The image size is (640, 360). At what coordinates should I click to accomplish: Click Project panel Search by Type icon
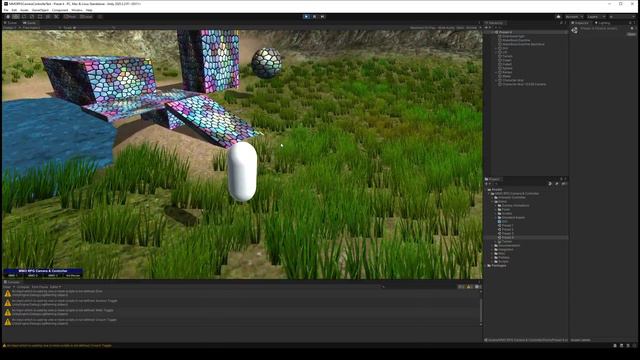pyautogui.click(x=550, y=184)
